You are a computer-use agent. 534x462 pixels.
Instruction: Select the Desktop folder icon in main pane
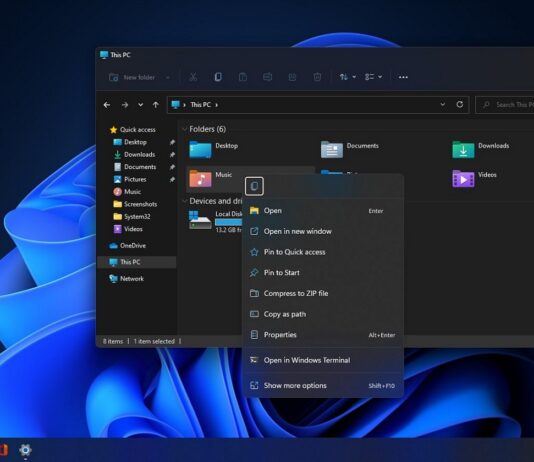coord(200,149)
